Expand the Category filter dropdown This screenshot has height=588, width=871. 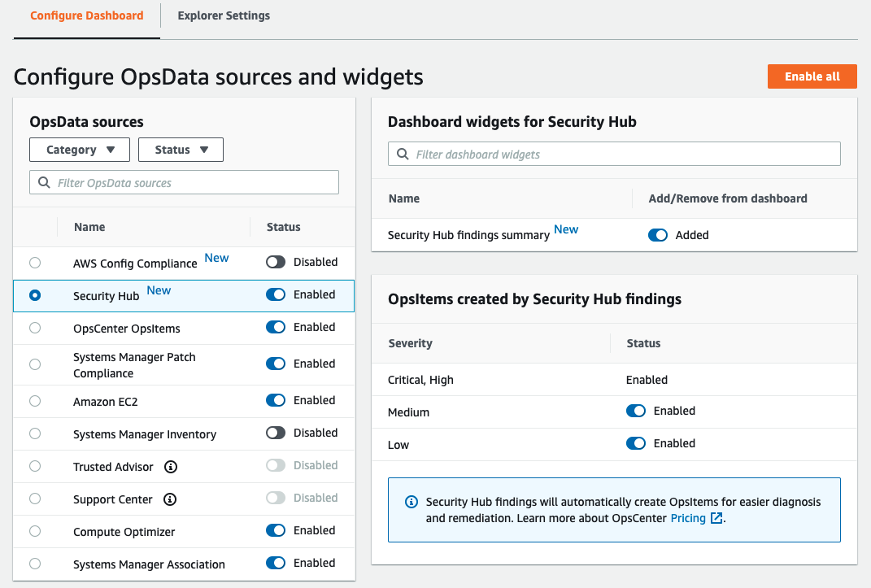click(79, 150)
